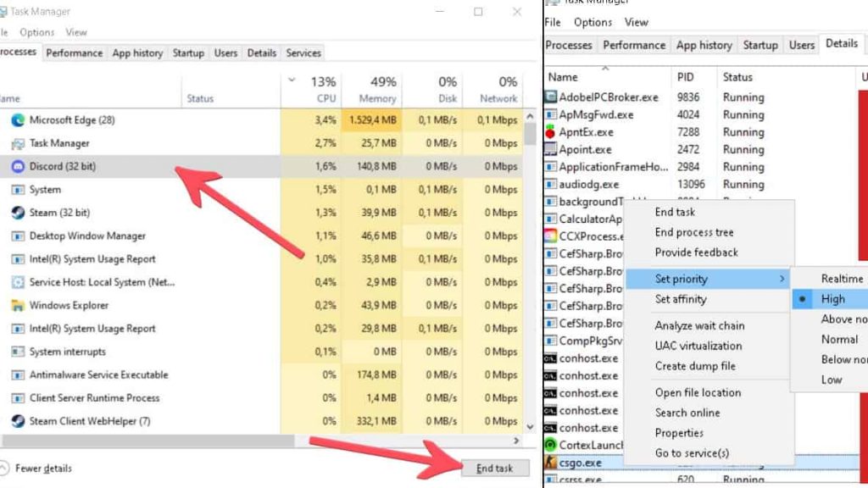Click the sort chevron above CPU column
This screenshot has height=488, width=868.
tap(292, 80)
